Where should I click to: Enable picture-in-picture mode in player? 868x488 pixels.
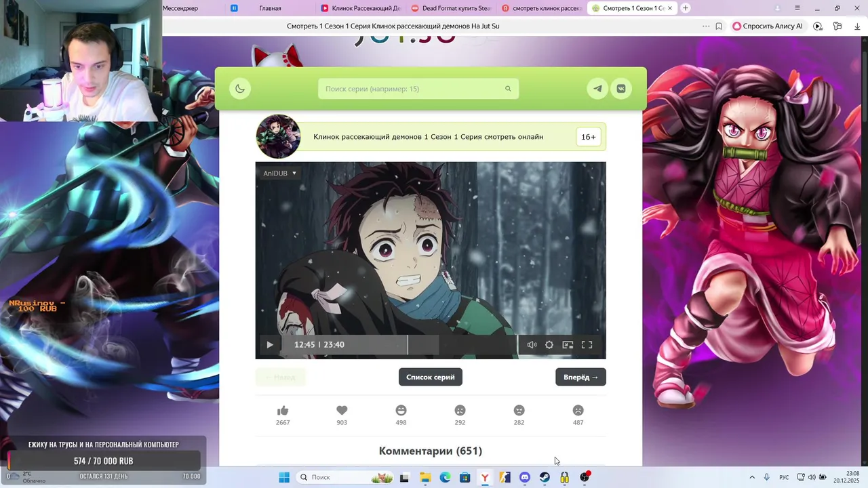[568, 344]
